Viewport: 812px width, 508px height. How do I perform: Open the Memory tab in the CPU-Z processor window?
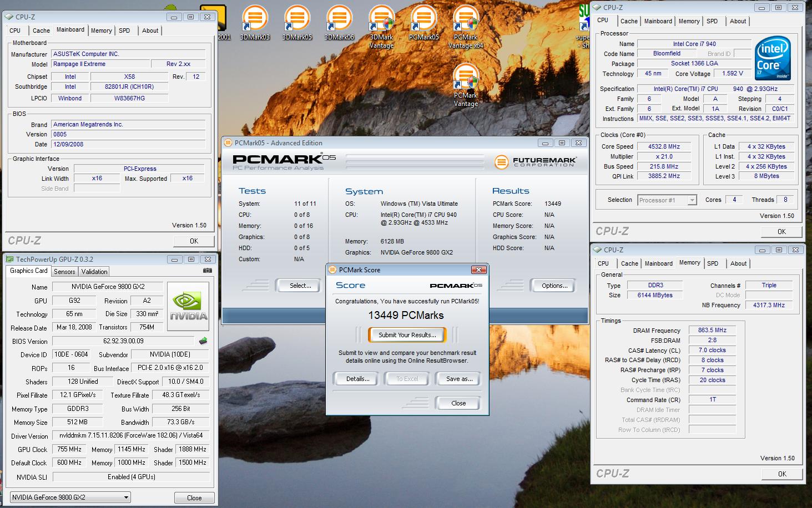[x=689, y=21]
